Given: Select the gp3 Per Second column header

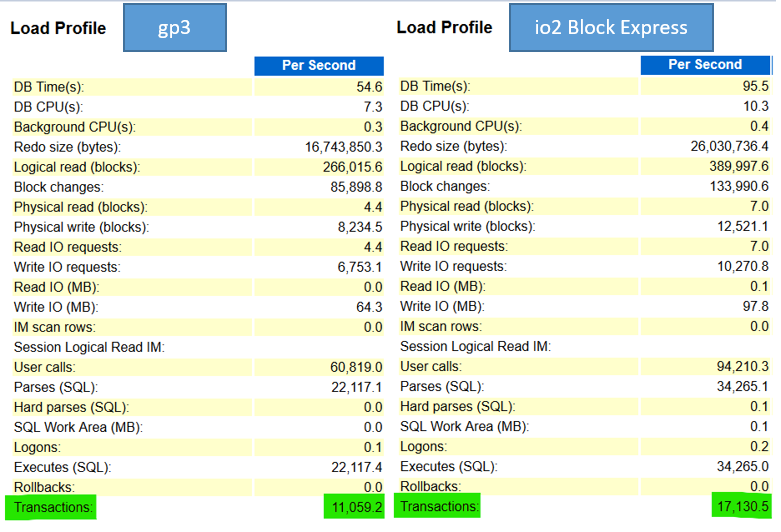Looking at the screenshot, I should [319, 66].
